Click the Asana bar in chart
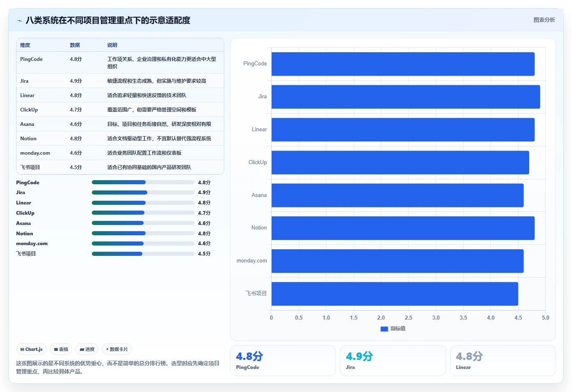This screenshot has height=392, width=572. click(398, 195)
